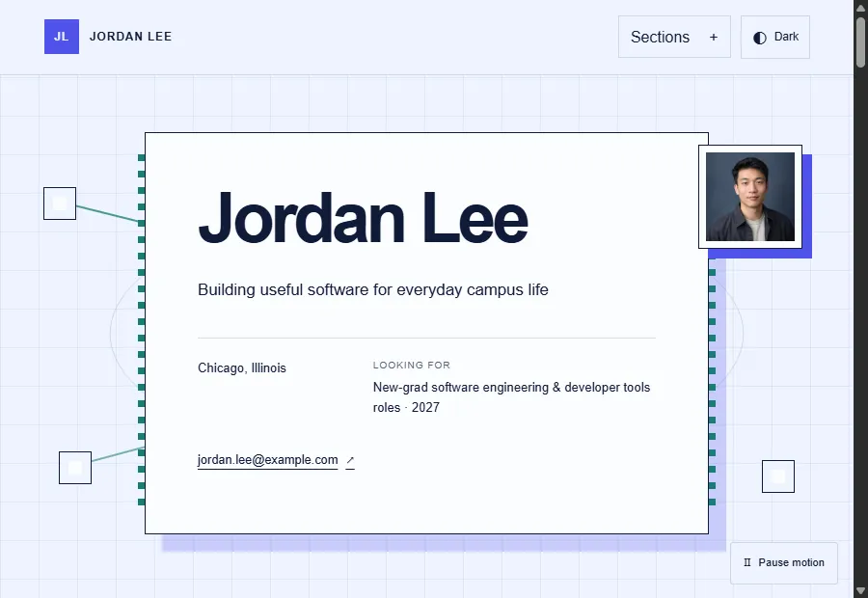
Task: Click the Jordan Lee heading
Action: [x=363, y=218]
